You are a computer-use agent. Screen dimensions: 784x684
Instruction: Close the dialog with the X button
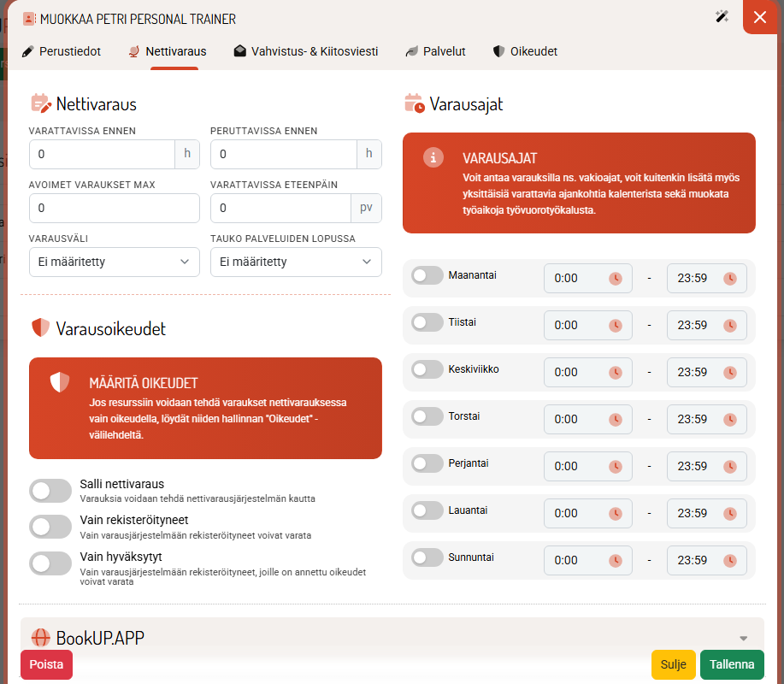coord(760,17)
